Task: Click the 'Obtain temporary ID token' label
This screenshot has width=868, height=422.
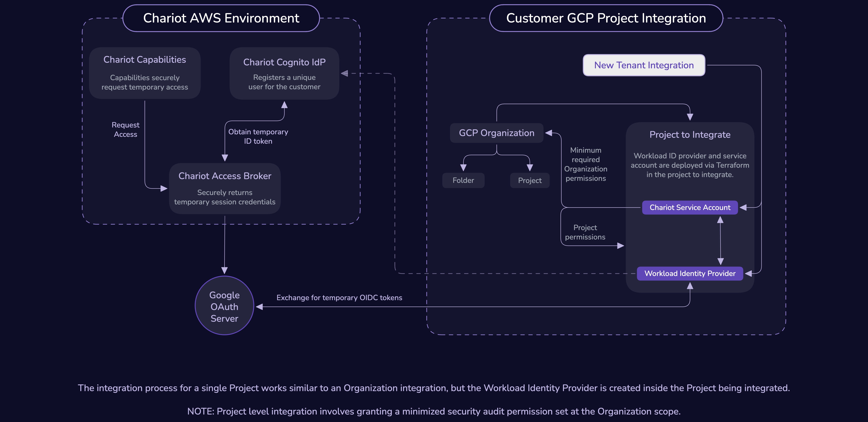Action: pos(258,137)
